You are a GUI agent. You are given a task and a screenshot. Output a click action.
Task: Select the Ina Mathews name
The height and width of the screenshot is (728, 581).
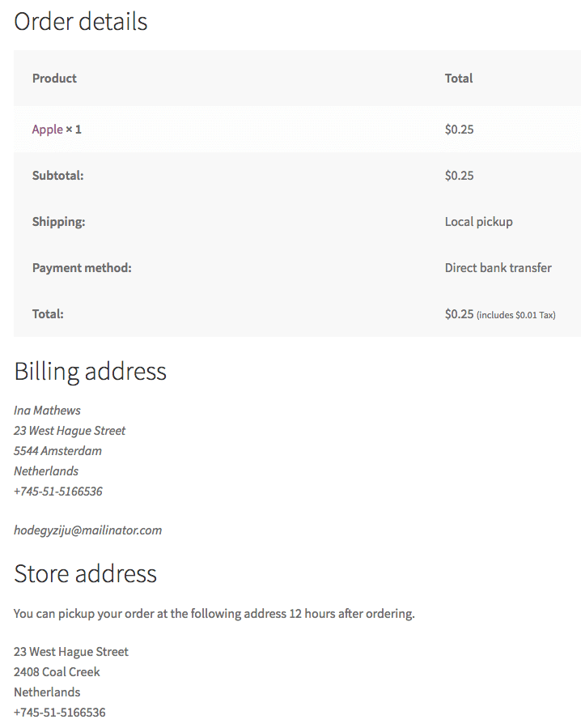click(47, 411)
